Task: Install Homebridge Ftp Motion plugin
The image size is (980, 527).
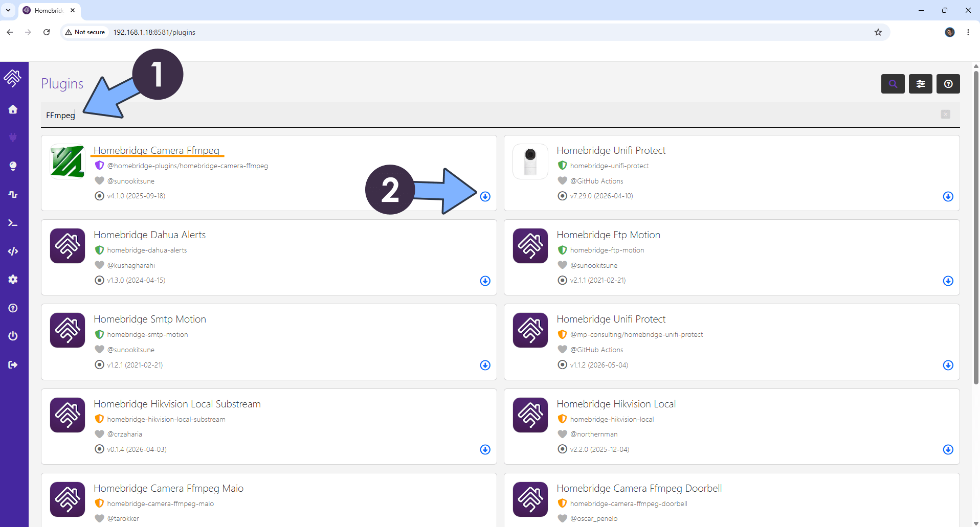Action: pyautogui.click(x=948, y=281)
